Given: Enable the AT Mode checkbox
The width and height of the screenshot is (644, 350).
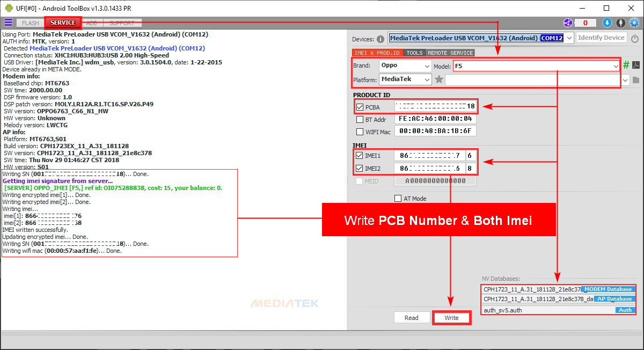Looking at the screenshot, I should point(398,198).
